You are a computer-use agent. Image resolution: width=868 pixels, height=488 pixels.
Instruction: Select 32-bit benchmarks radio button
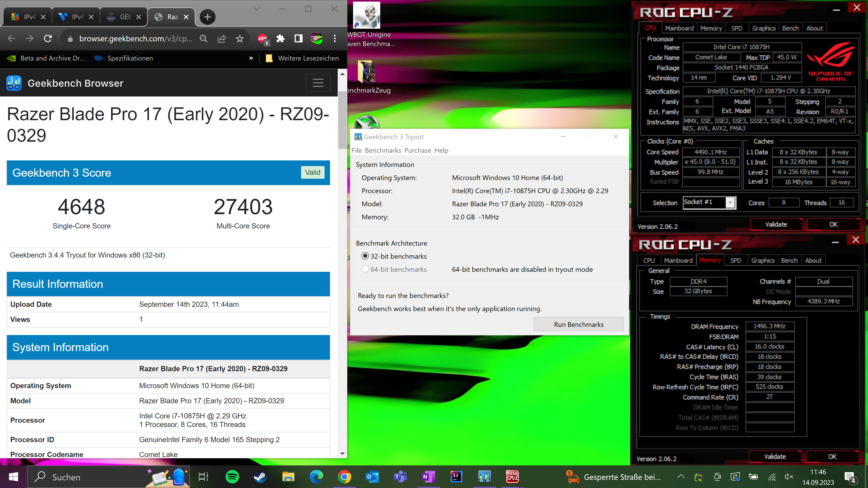pos(365,256)
